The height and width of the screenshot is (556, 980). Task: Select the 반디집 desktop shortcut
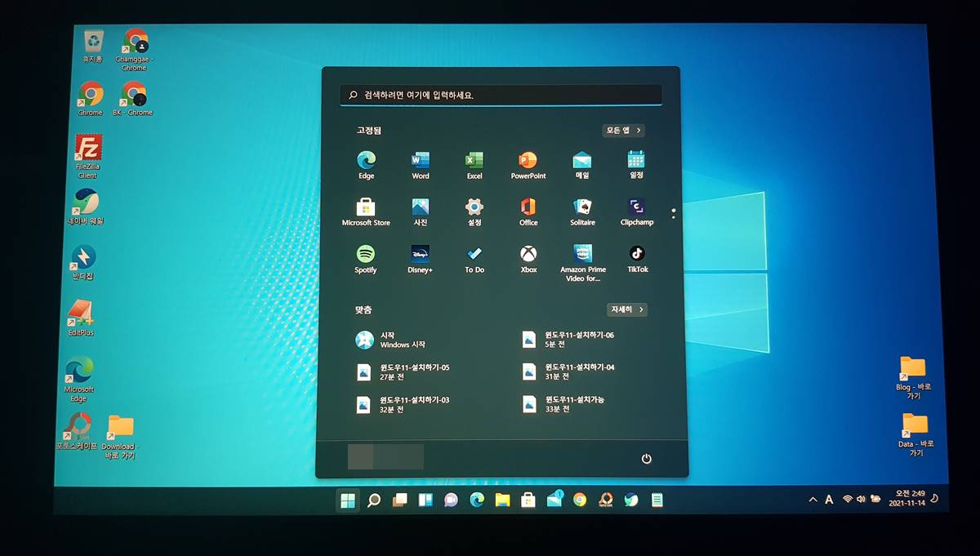(83, 263)
